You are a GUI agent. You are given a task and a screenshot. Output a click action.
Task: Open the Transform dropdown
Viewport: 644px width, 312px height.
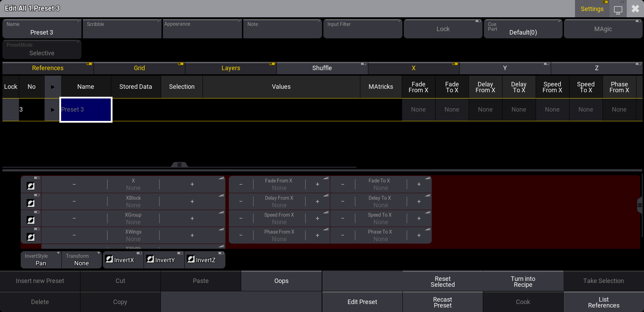click(x=82, y=260)
